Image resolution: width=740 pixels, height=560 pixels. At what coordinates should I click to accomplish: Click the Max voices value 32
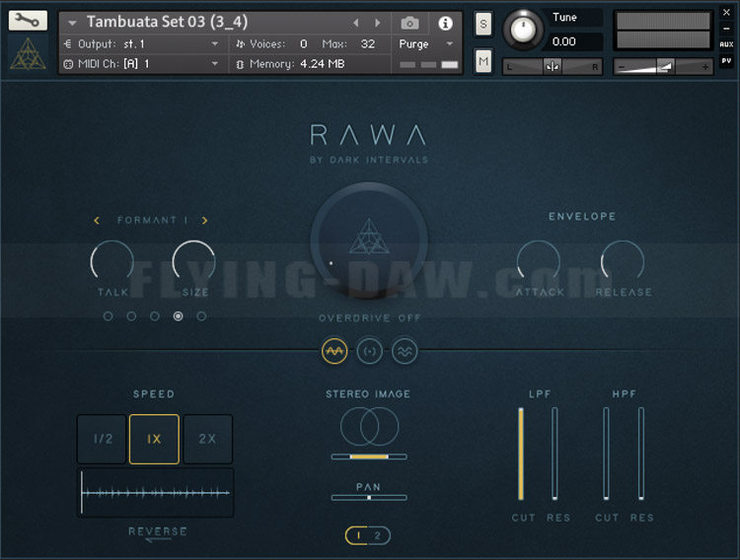368,44
